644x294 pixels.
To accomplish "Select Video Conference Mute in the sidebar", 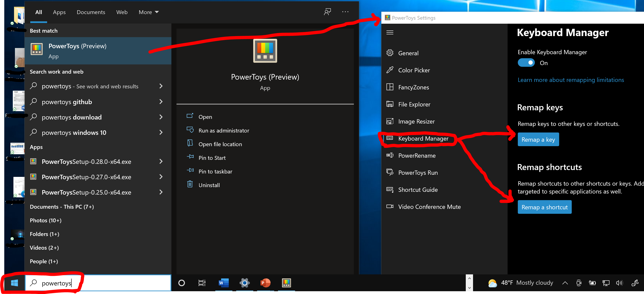I will coord(429,207).
